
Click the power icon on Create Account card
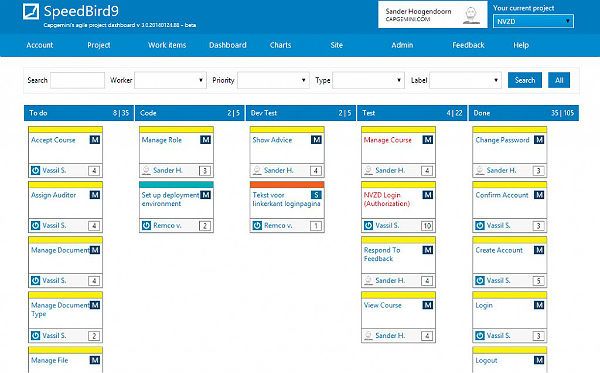(x=479, y=280)
